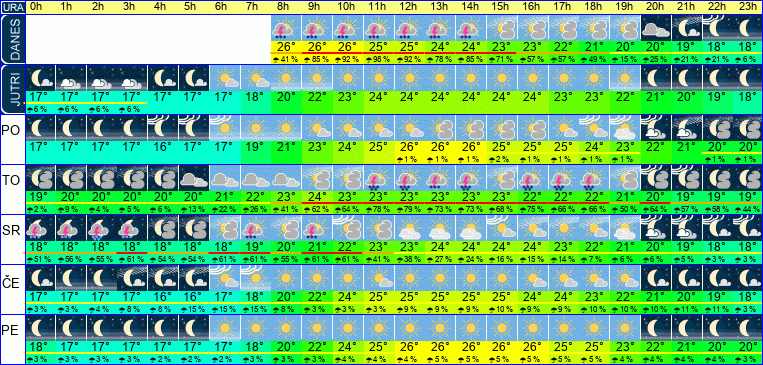Open the JUTRI day row tab
763x365 pixels.
point(13,89)
